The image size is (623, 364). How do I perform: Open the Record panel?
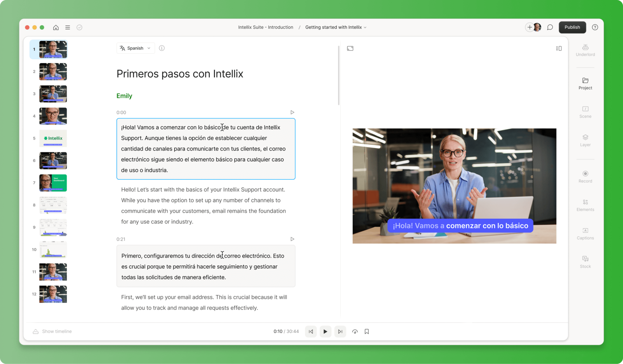(585, 177)
